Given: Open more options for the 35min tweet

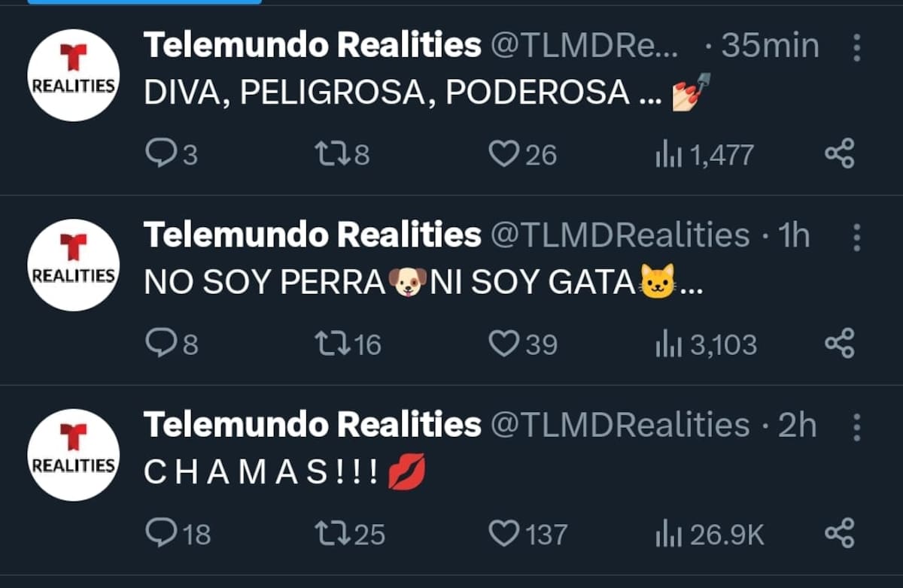Looking at the screenshot, I should [856, 47].
